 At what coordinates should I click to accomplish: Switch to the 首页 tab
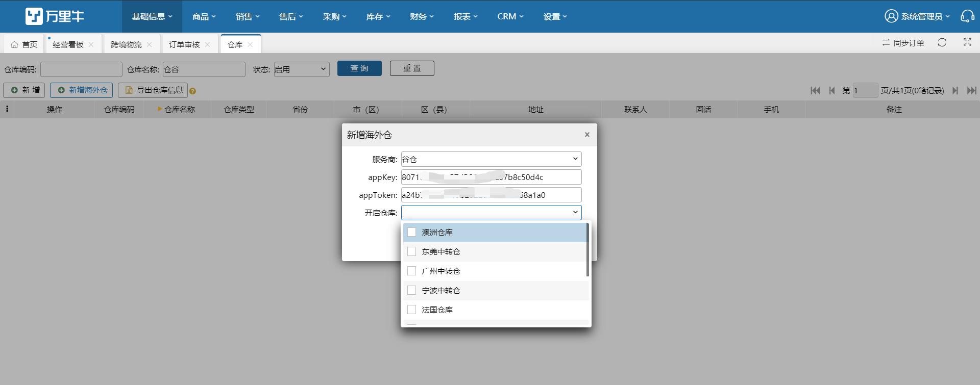click(24, 44)
